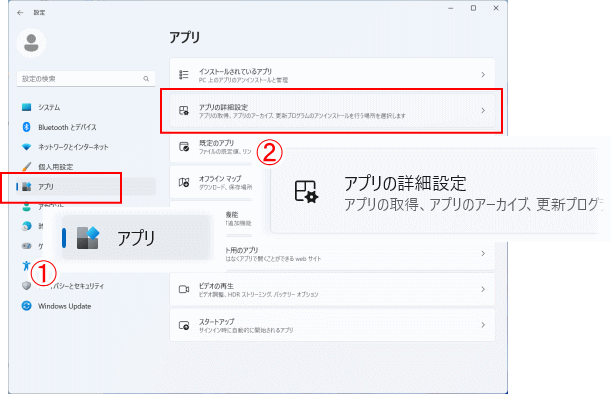The height and width of the screenshot is (394, 611).
Task: Focus the 設定の検索 search box
Action: click(86, 79)
